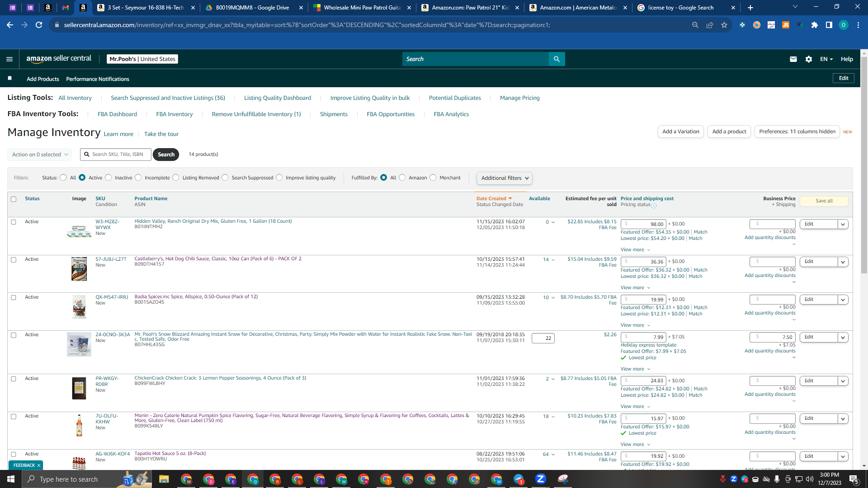Open Hidden Valley Ranch product thumbnail
The width and height of the screenshot is (868, 488).
click(79, 231)
